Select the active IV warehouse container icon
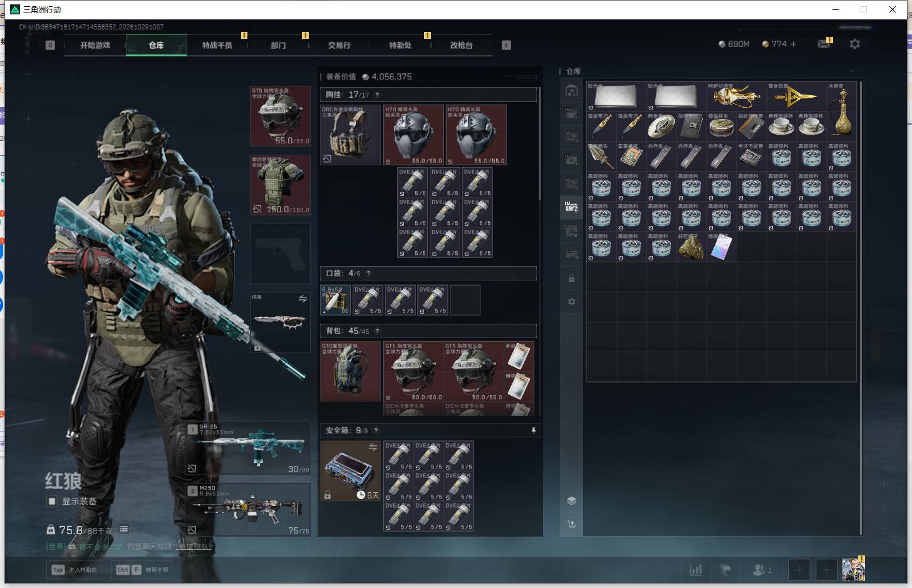The image size is (912, 588). tap(571, 207)
